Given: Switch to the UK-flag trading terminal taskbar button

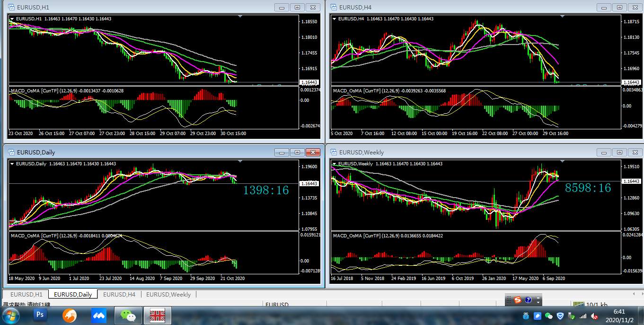Looking at the screenshot, I should point(158,315).
